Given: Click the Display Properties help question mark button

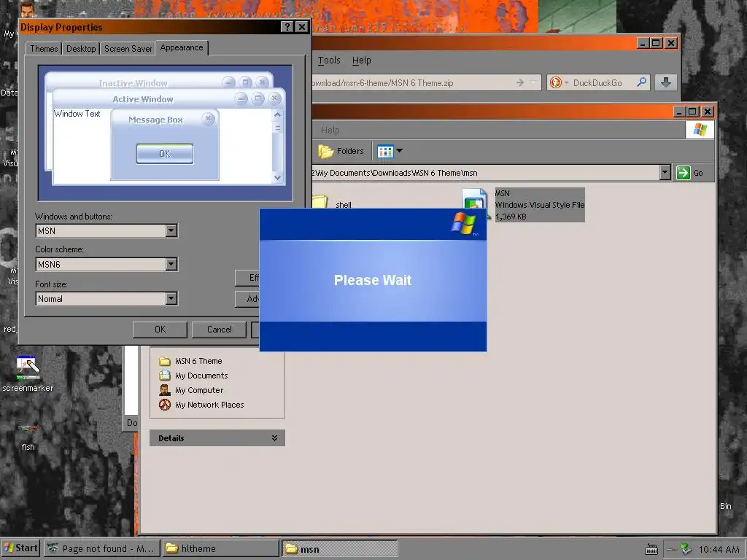Looking at the screenshot, I should point(287,27).
